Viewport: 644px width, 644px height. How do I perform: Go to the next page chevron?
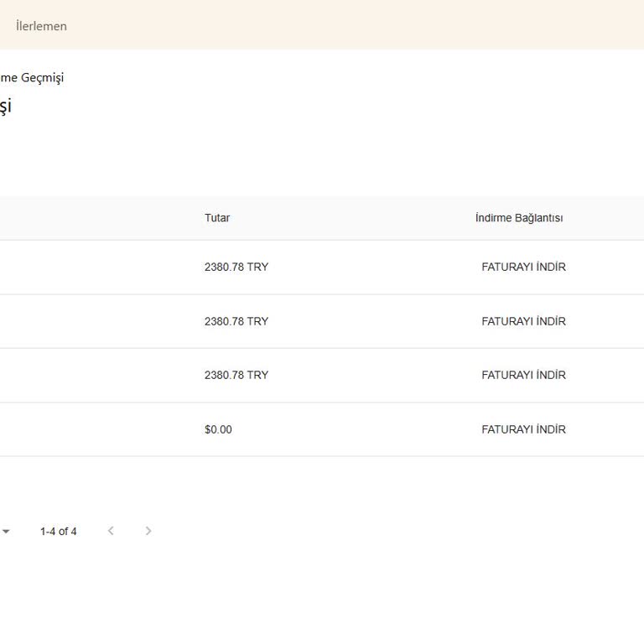(x=148, y=531)
